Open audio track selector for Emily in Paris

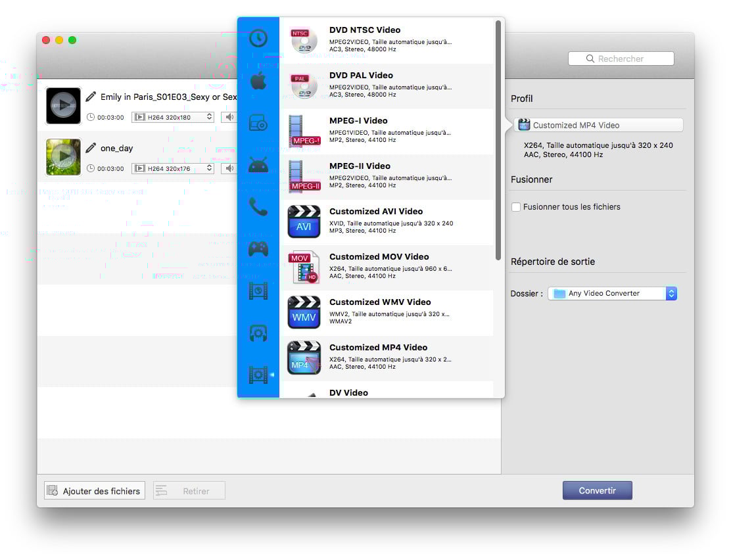tap(229, 117)
